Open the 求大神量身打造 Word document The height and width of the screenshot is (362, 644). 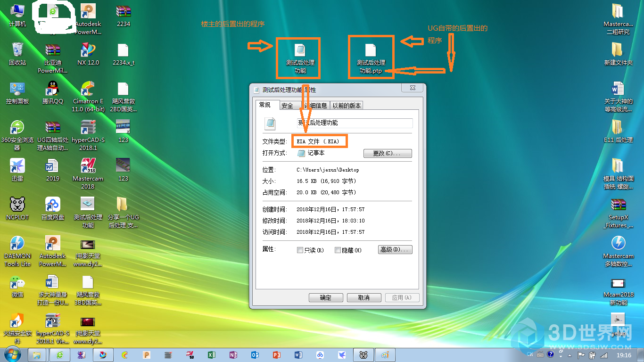(53, 290)
